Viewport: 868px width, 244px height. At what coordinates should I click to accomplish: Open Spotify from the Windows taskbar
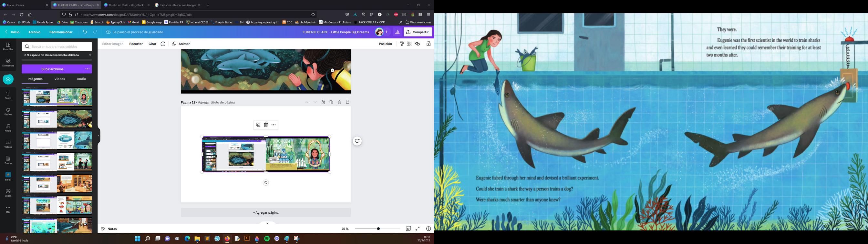[x=267, y=239]
